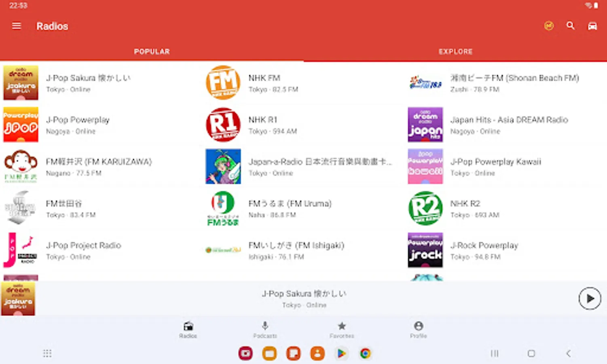The image size is (607, 364).
Task: Tap the search magnifier icon
Action: [570, 26]
